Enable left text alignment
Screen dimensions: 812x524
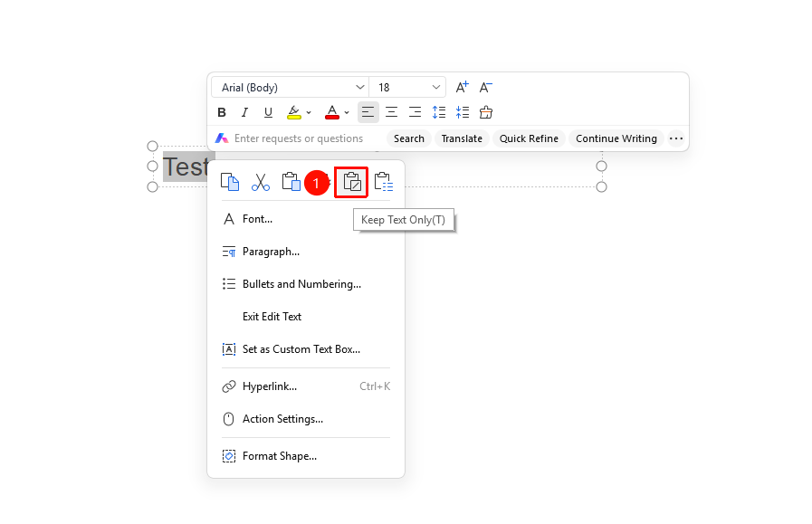[368, 112]
